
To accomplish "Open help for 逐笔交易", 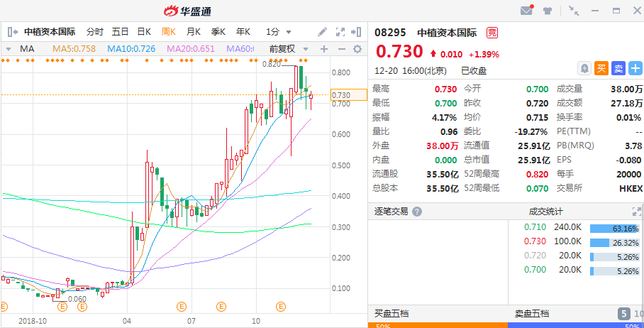I will click(x=417, y=212).
